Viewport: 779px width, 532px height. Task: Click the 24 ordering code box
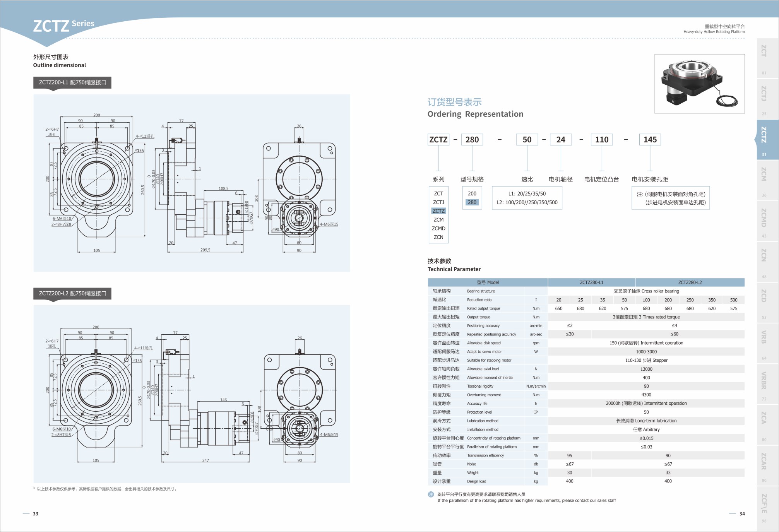[561, 140]
